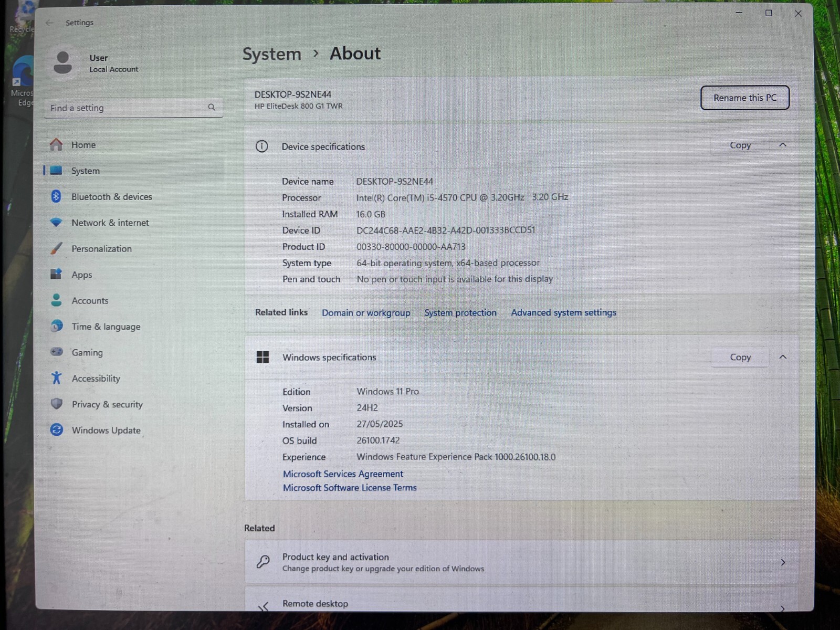Screen dimensions: 840x630
Task: Click the Accounts person icon
Action: [x=56, y=300]
